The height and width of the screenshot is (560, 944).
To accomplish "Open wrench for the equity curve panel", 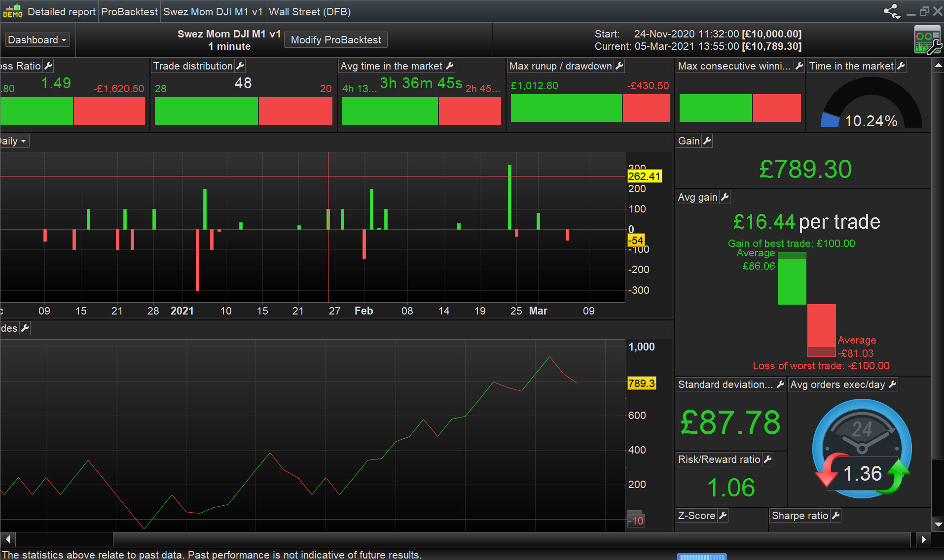I will pos(25,328).
